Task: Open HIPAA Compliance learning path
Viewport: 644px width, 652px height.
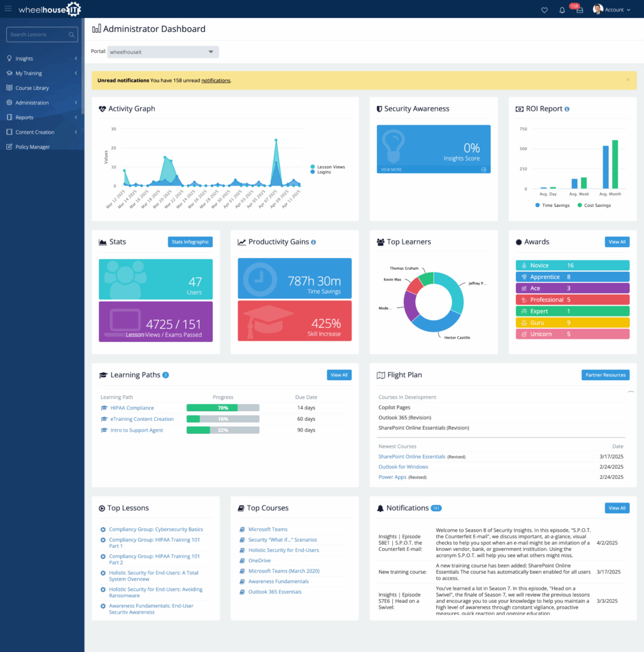Action: [132, 408]
